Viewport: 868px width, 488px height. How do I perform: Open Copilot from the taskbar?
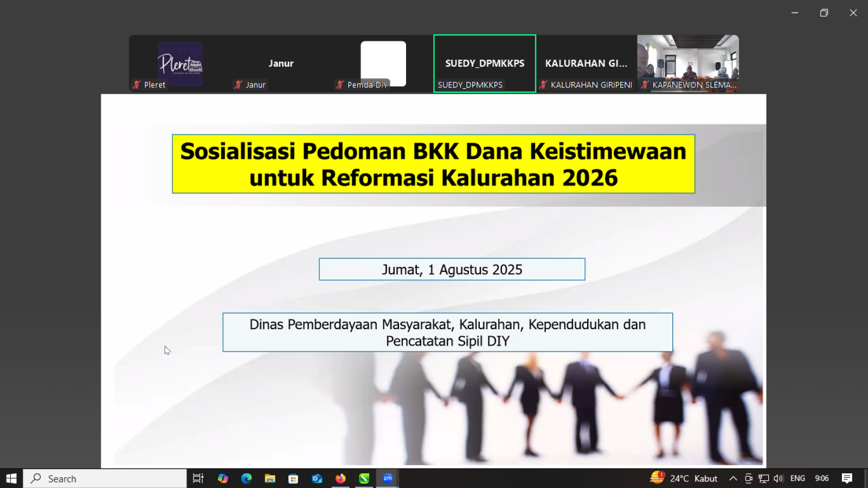[x=223, y=478]
